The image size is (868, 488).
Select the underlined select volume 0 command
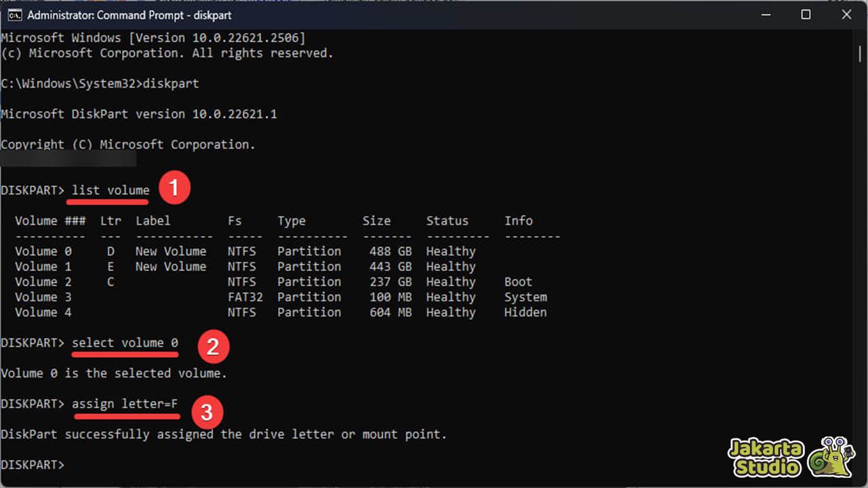pyautogui.click(x=125, y=343)
